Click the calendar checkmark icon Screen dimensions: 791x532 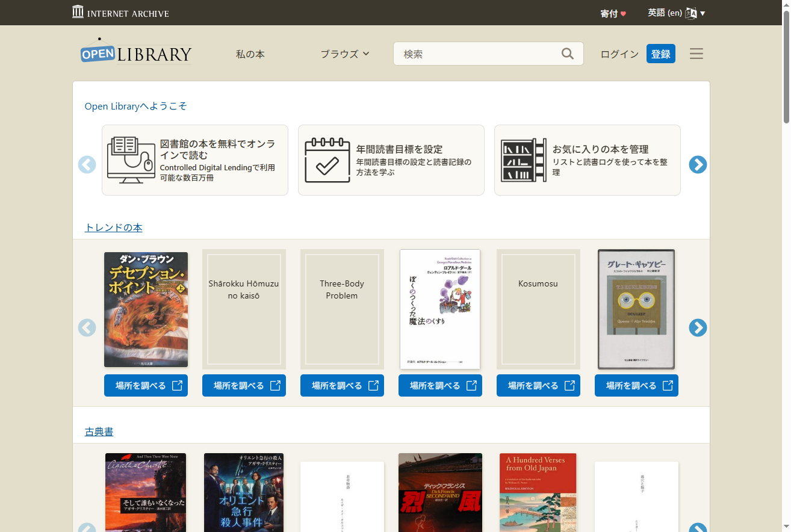(327, 160)
